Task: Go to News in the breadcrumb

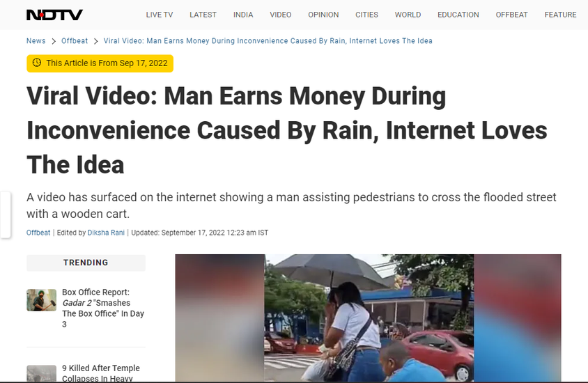Action: click(x=36, y=41)
